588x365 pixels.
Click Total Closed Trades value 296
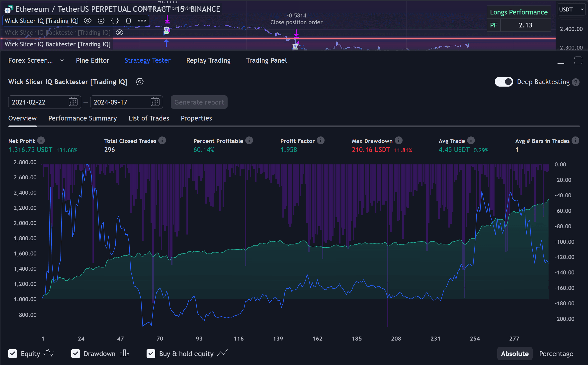tap(109, 150)
